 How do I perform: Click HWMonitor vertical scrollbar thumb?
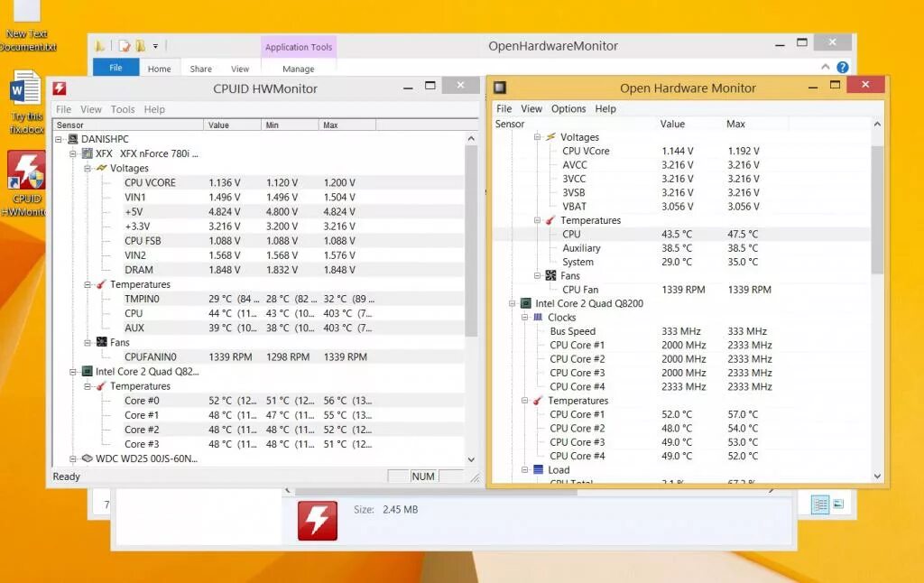[x=471, y=240]
